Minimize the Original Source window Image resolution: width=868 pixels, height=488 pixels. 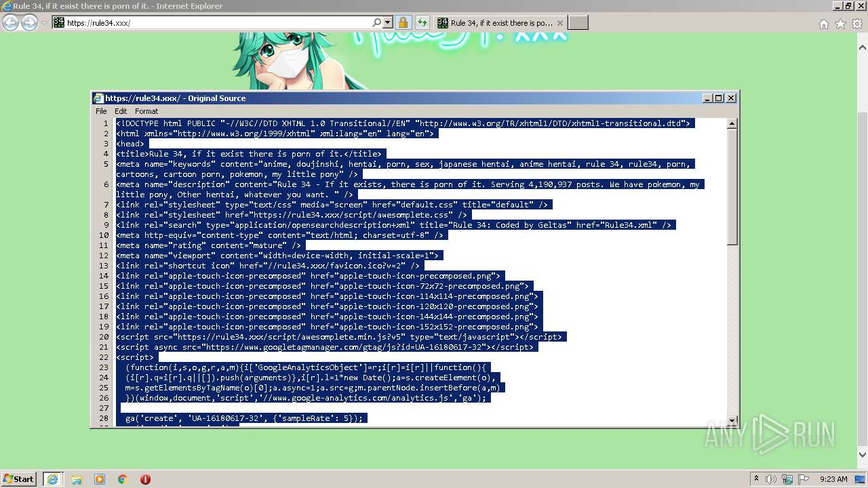pos(708,98)
